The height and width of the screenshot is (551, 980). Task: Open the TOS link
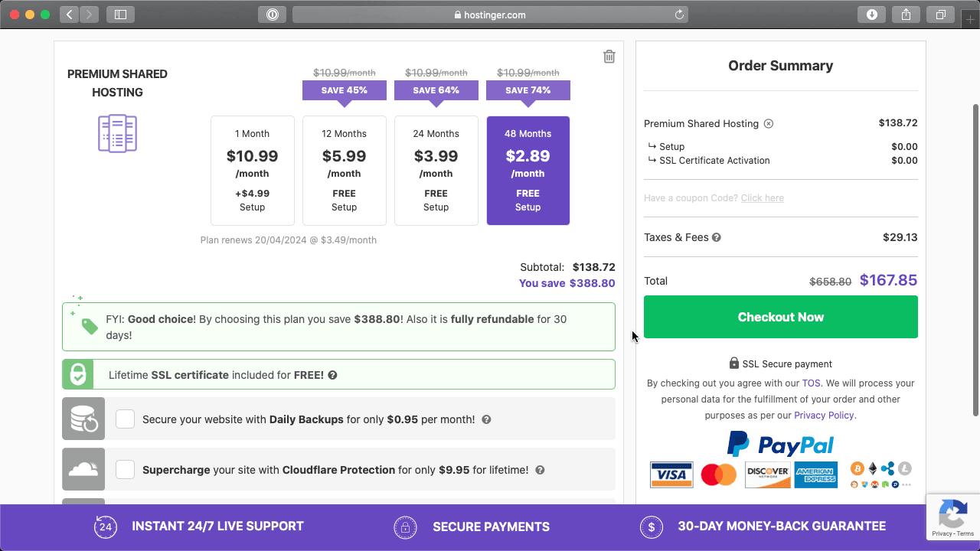(x=811, y=383)
